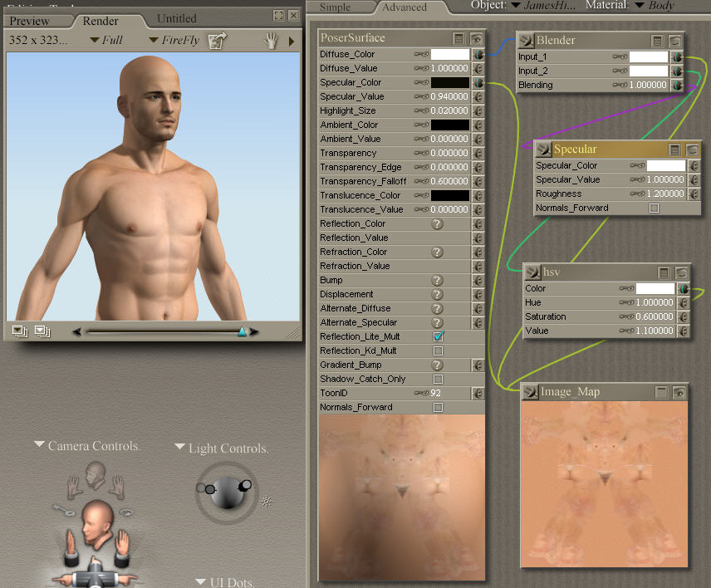The image size is (711, 588).
Task: Click the Specular node's leftmost title icon
Action: (x=543, y=149)
